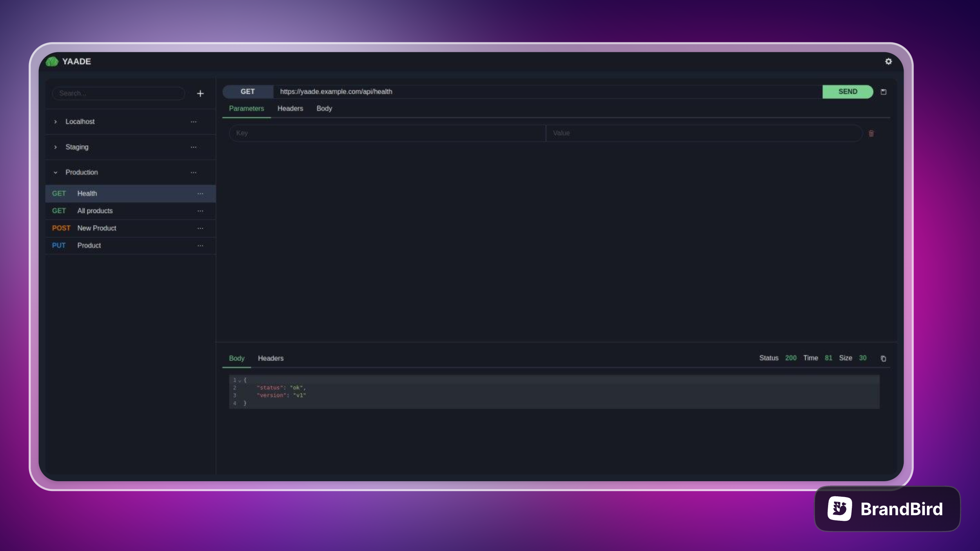The height and width of the screenshot is (551, 980).
Task: Click the "version": "v1" line in response
Action: point(281,395)
